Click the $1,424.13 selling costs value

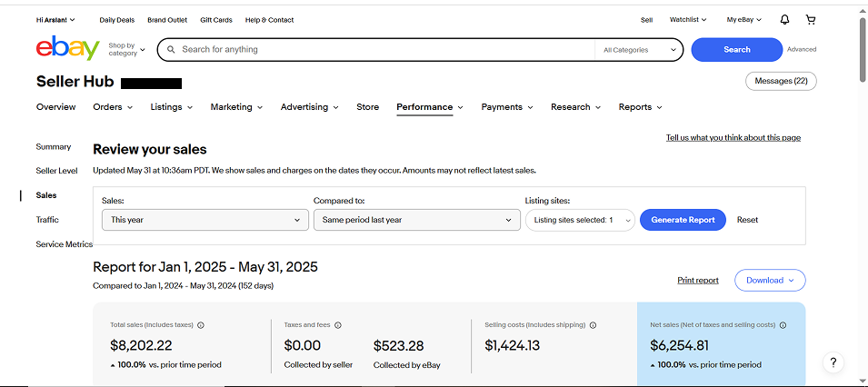(x=512, y=346)
